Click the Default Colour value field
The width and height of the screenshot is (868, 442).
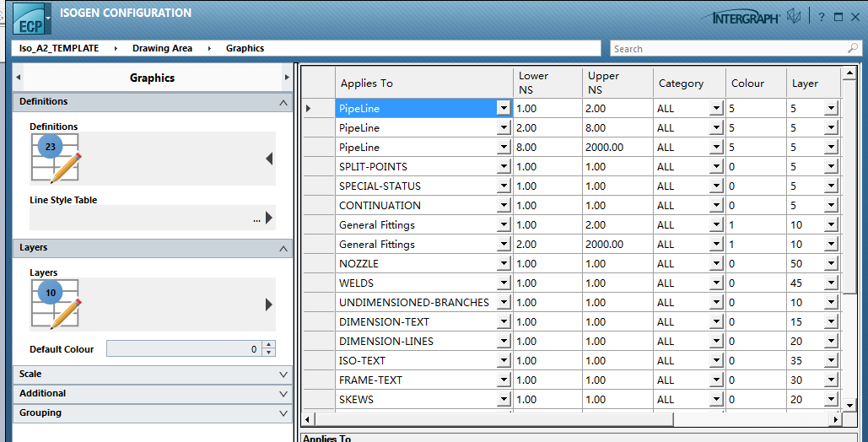coord(185,349)
